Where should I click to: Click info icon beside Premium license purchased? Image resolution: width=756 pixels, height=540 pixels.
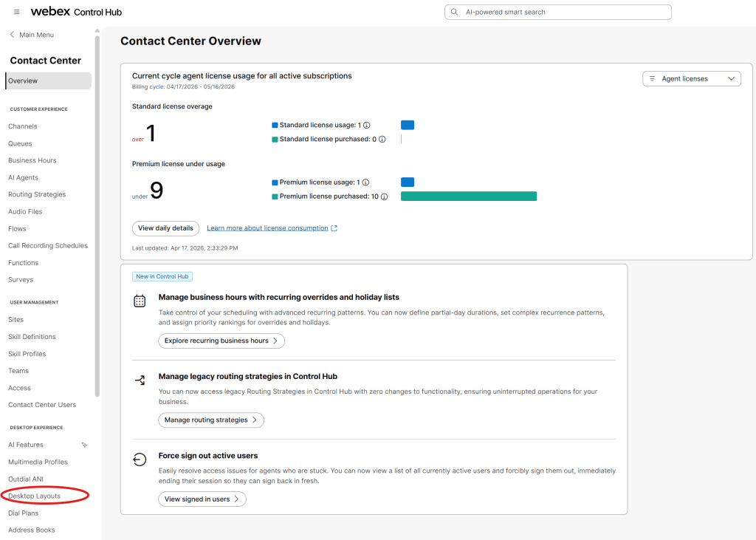384,196
